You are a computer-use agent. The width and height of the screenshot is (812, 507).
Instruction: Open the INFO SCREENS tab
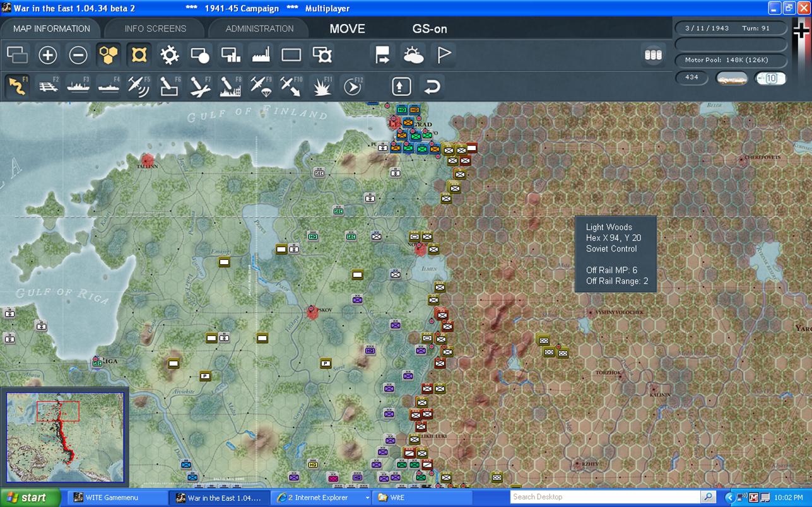[155, 28]
